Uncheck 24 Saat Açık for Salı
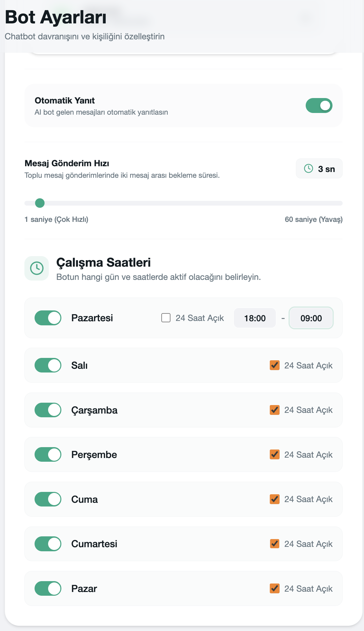Viewport: 364px width, 631px height. coord(275,365)
